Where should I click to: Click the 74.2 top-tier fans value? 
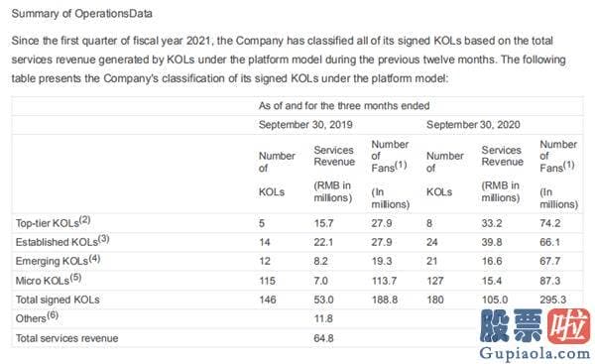(x=549, y=223)
